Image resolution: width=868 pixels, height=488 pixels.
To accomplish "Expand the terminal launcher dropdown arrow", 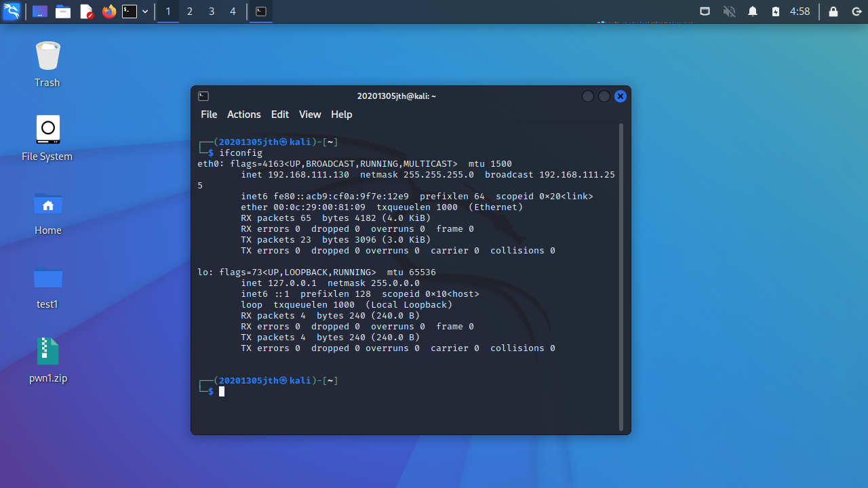I will pos(145,12).
